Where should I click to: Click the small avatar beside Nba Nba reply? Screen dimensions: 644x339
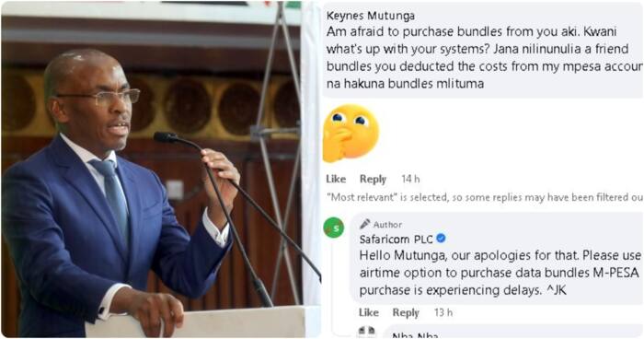pos(367,332)
